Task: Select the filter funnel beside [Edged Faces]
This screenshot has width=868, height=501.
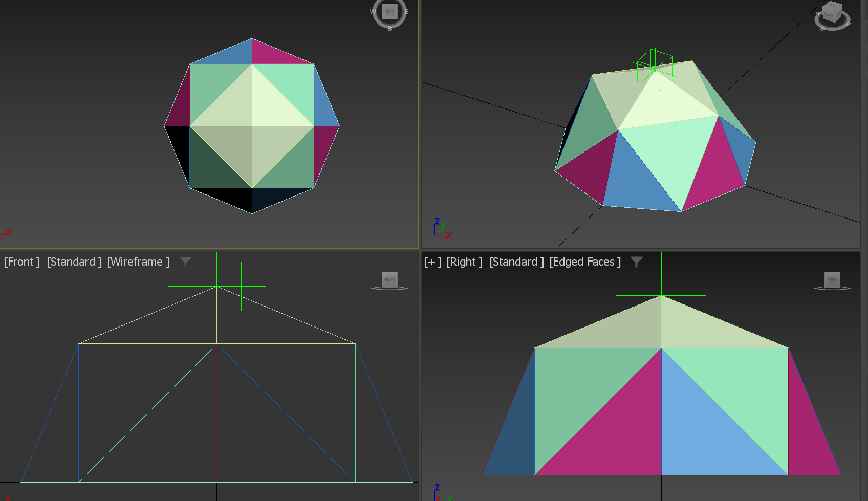Action: 636,262
